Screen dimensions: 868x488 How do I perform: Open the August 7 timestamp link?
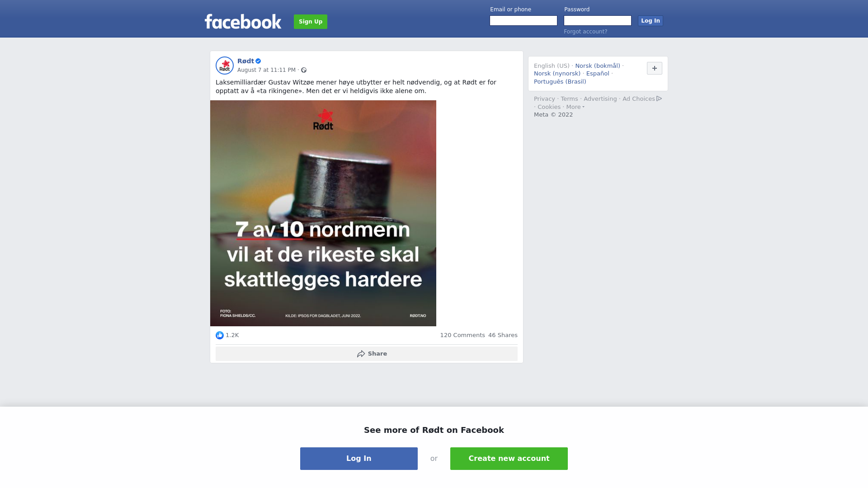pyautogui.click(x=266, y=70)
